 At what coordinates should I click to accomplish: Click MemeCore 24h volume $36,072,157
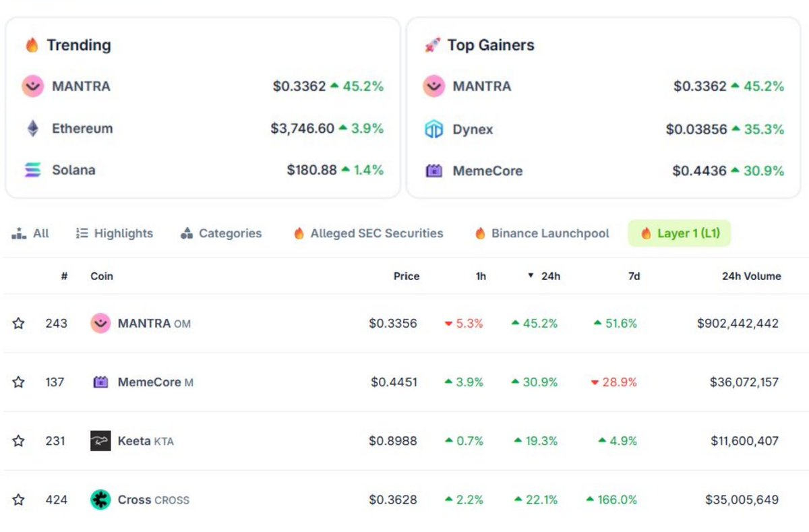[744, 382]
